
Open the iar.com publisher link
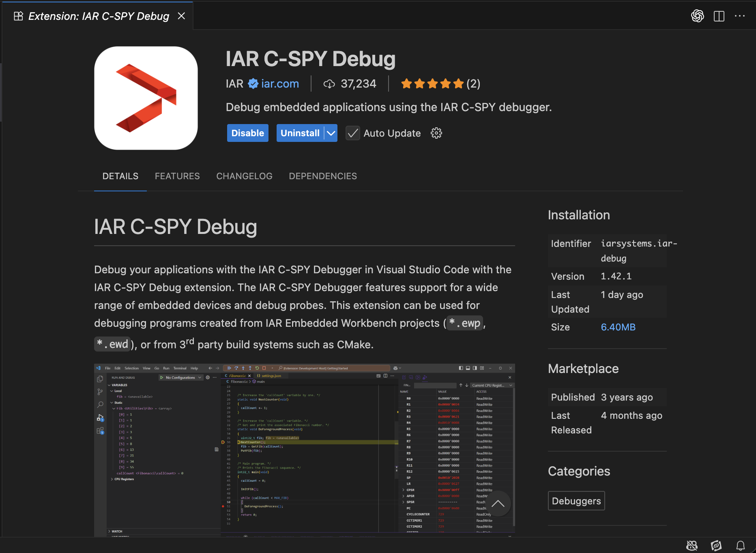[280, 84]
